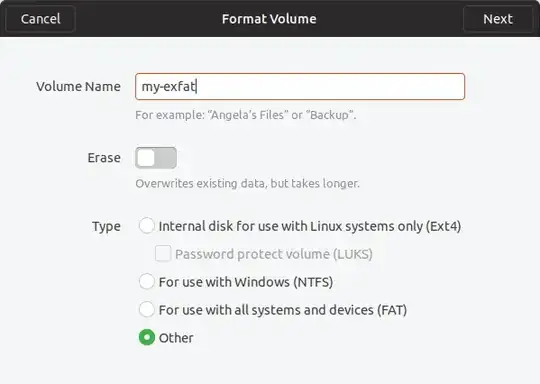
Task: Click the 'Internal disk for use with Linux' label
Action: 310,227
